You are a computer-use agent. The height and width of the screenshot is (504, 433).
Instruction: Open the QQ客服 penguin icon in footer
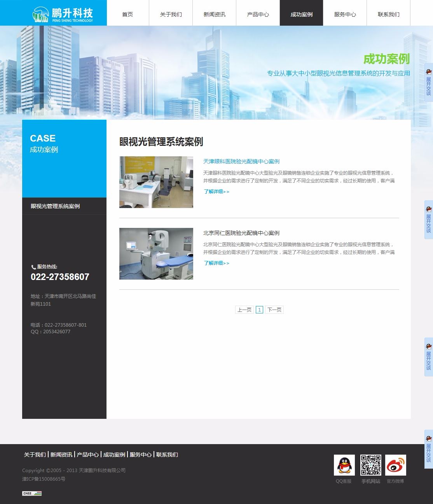coord(344,465)
